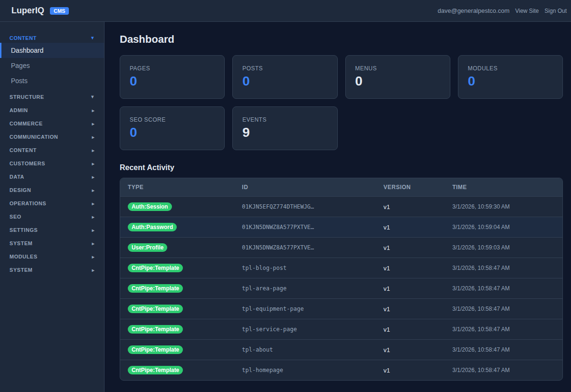571x392 pixels.
Task: Collapse the CONTENT sidebar section
Action: 51,38
